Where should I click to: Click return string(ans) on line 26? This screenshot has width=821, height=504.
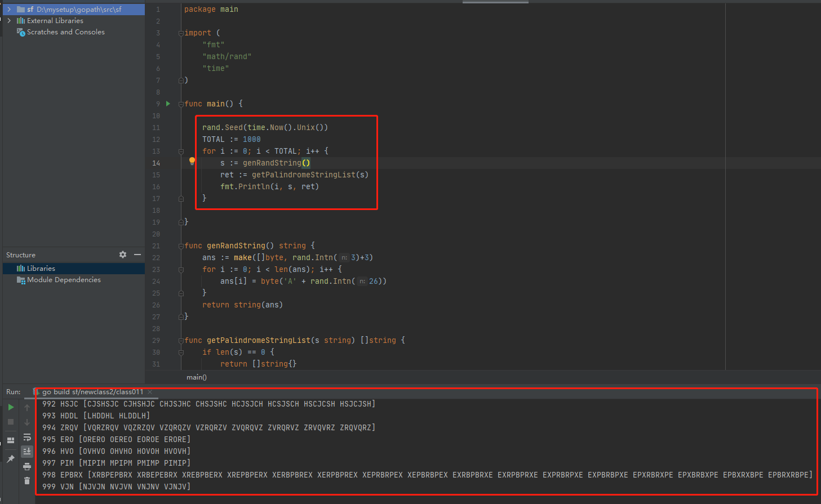pos(243,305)
